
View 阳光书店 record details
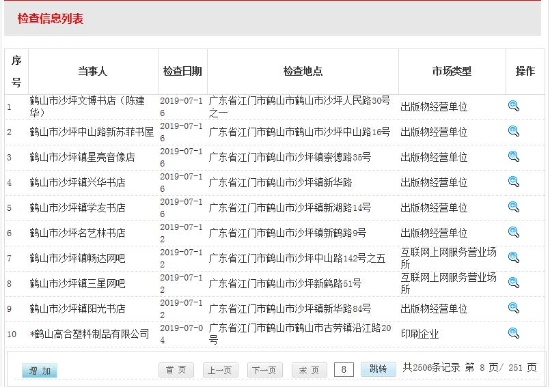coord(513,308)
